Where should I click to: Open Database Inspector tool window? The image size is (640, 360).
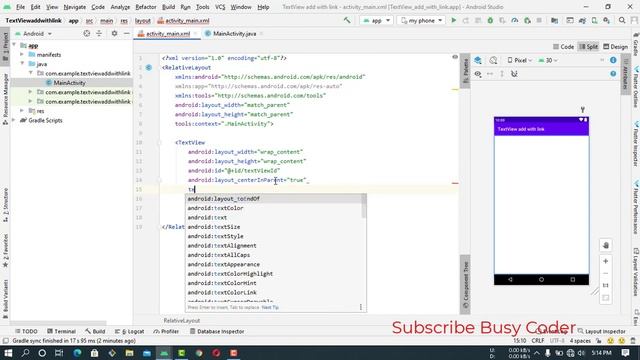pyautogui.click(x=217, y=331)
